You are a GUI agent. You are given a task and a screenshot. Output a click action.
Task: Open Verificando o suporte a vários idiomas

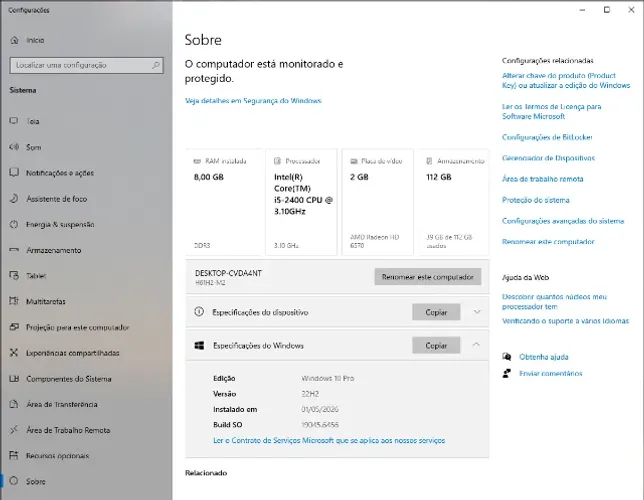click(x=565, y=321)
